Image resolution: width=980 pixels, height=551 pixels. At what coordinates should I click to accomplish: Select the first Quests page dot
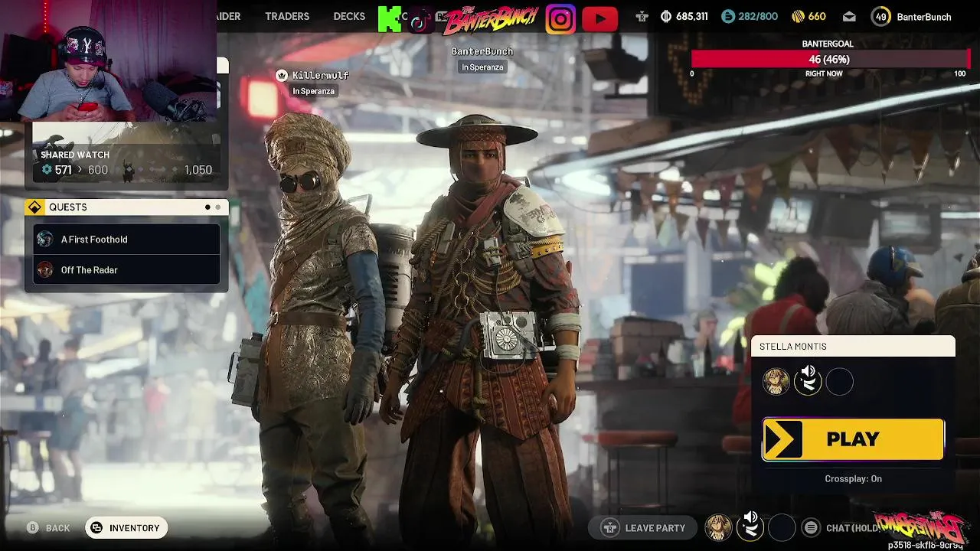tap(207, 207)
